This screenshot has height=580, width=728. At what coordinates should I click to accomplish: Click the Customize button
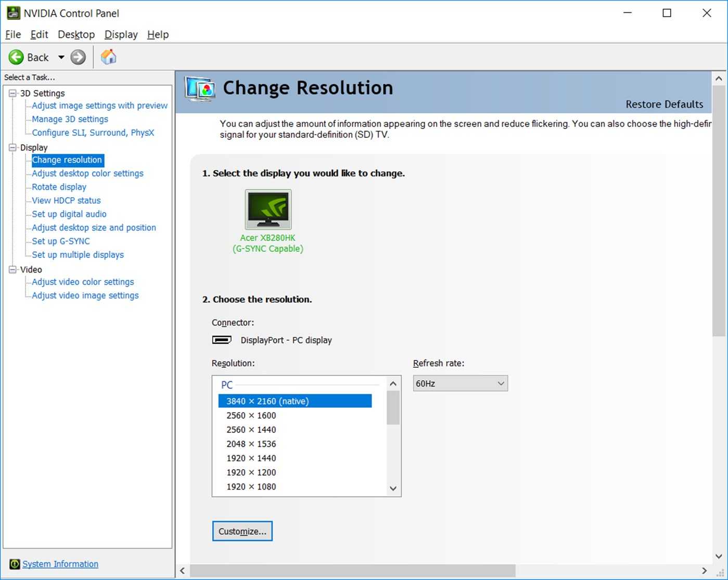pyautogui.click(x=241, y=531)
